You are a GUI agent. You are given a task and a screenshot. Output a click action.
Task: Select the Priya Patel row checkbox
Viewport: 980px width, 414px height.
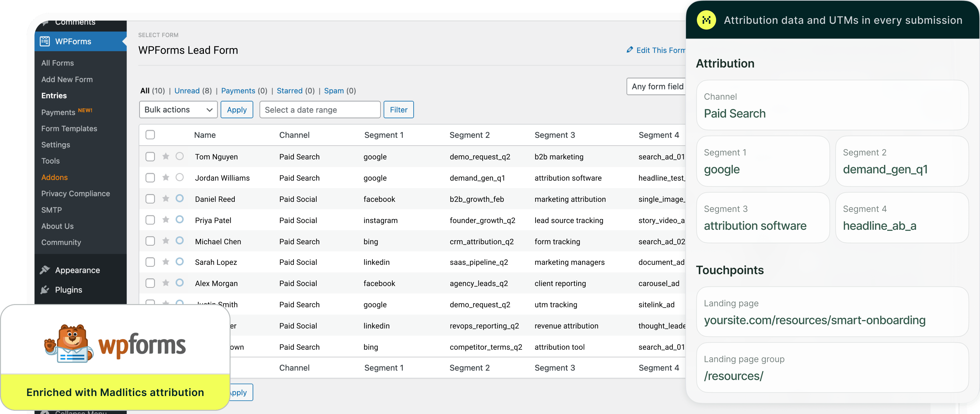[150, 220]
